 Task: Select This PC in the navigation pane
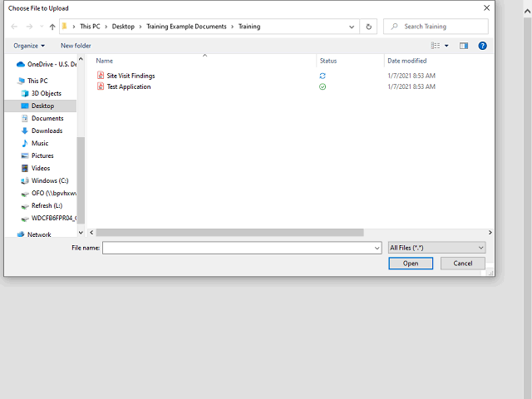(33, 81)
